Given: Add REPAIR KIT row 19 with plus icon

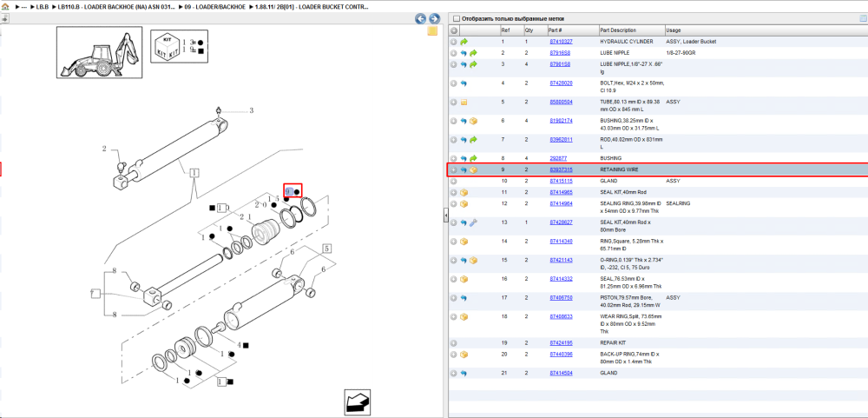Looking at the screenshot, I should coord(453,343).
